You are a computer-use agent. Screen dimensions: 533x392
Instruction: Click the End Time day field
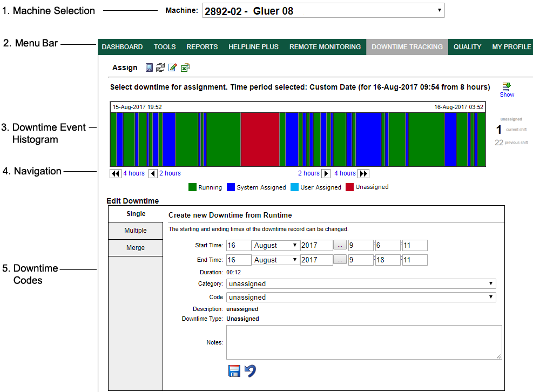pyautogui.click(x=239, y=260)
